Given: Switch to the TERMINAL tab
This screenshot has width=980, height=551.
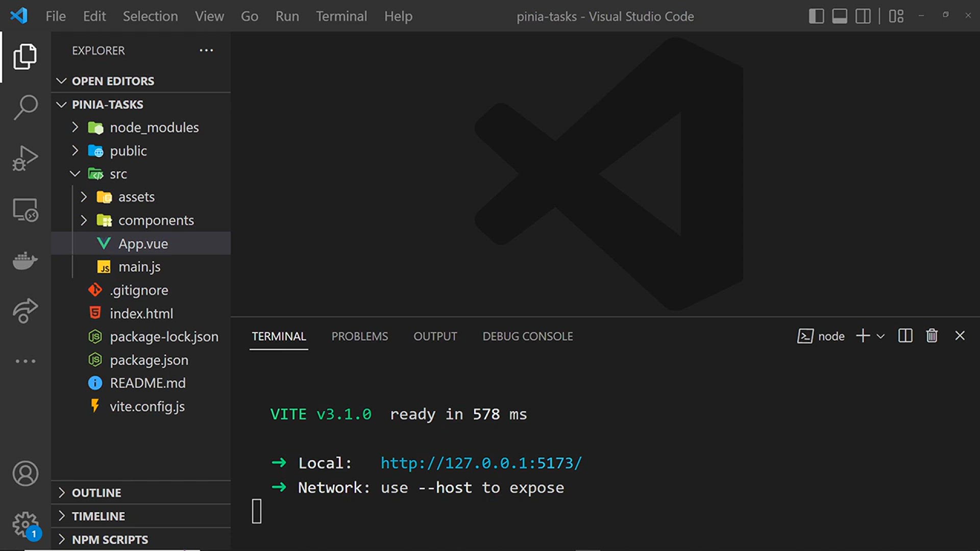Looking at the screenshot, I should coord(279,336).
